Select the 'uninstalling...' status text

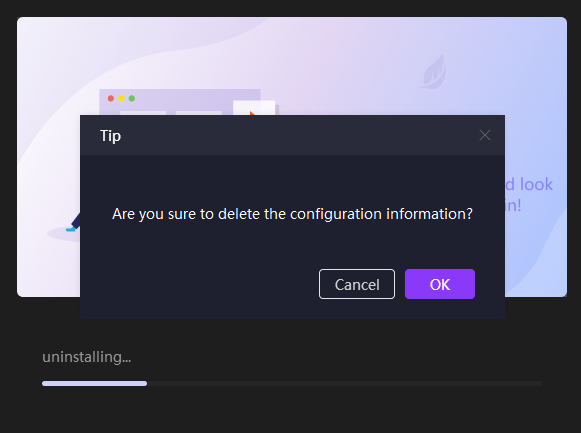click(87, 357)
